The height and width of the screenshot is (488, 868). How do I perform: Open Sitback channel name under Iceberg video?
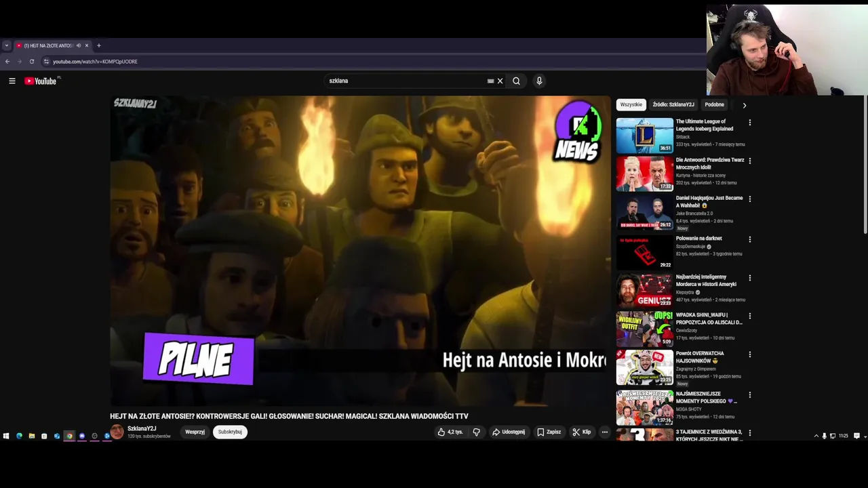coord(682,137)
